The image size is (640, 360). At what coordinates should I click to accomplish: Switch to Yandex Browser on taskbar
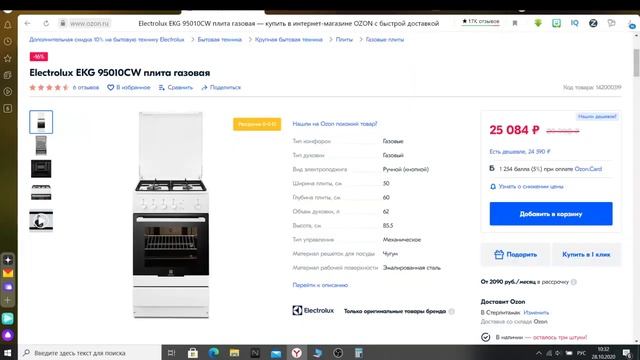click(x=297, y=353)
